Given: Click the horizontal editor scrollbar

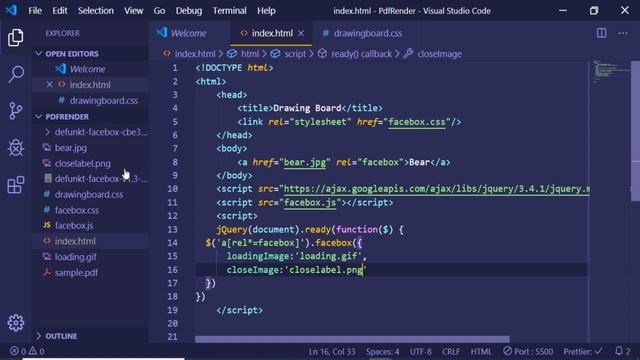Looking at the screenshot, I should click(352, 339).
